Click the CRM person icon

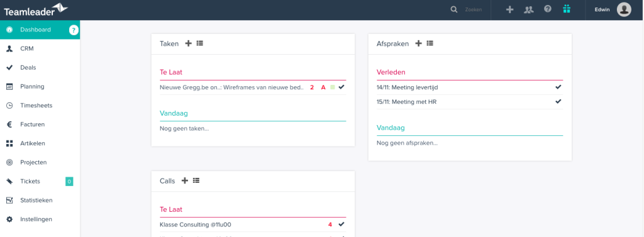9,48
